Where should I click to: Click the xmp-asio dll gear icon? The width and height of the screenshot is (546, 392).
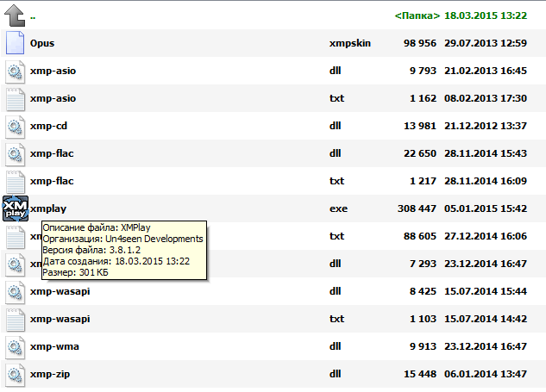coord(15,72)
